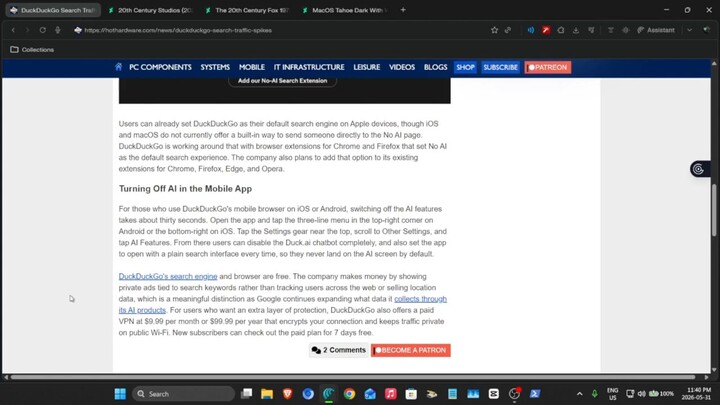This screenshot has height=405, width=720.
Task: Open the Music app in taskbar
Action: [391, 394]
